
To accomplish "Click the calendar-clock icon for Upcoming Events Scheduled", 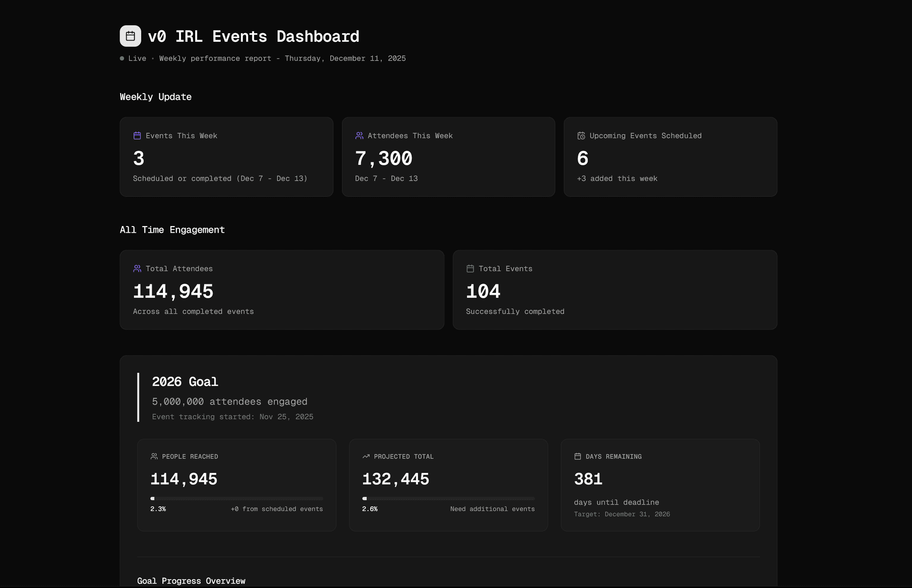I will point(581,136).
